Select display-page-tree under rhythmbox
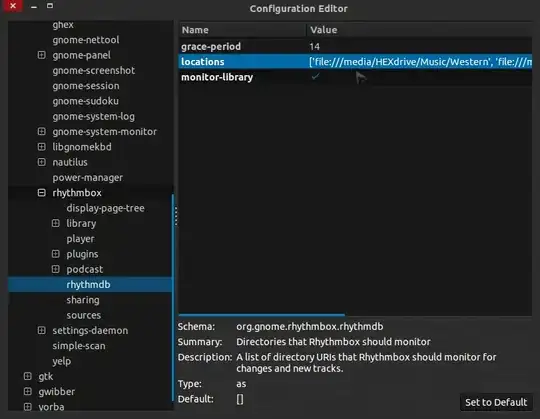 pyautogui.click(x=105, y=208)
